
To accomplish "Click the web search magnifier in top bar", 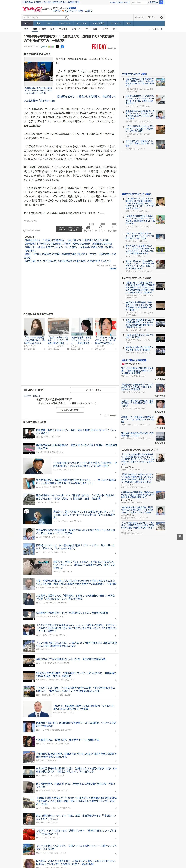I will [161, 2].
